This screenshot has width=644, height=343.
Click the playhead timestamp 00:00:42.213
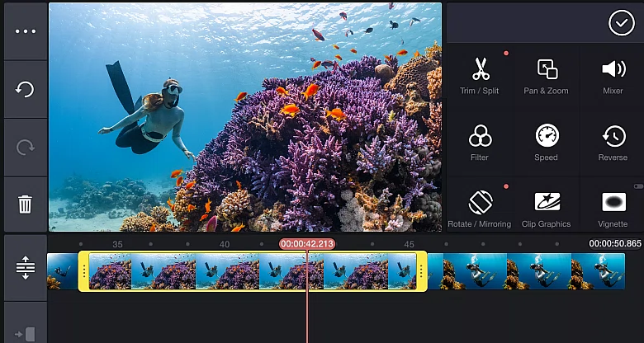pos(307,244)
